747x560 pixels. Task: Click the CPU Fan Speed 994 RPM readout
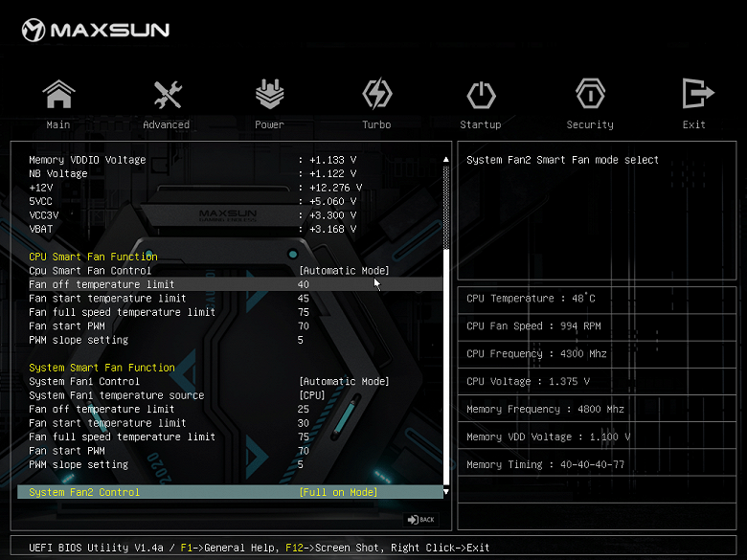[x=533, y=326]
